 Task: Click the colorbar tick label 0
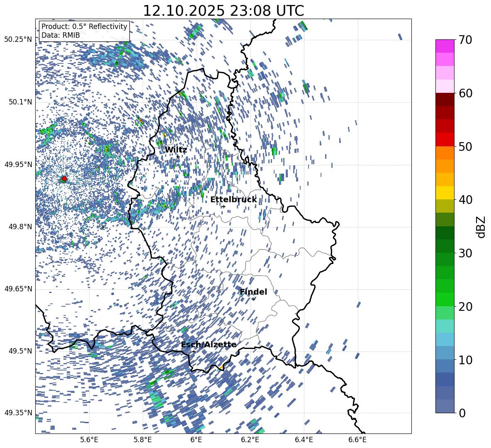(x=462, y=413)
